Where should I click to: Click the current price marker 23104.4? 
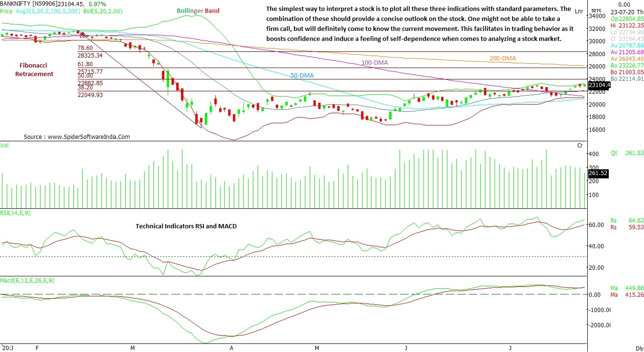(599, 85)
